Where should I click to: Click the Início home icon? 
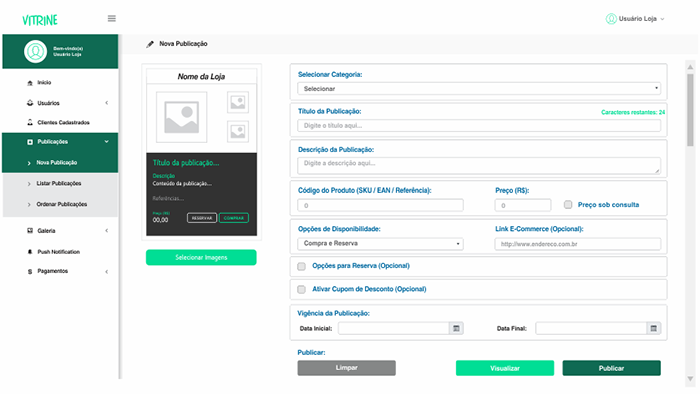[x=30, y=83]
